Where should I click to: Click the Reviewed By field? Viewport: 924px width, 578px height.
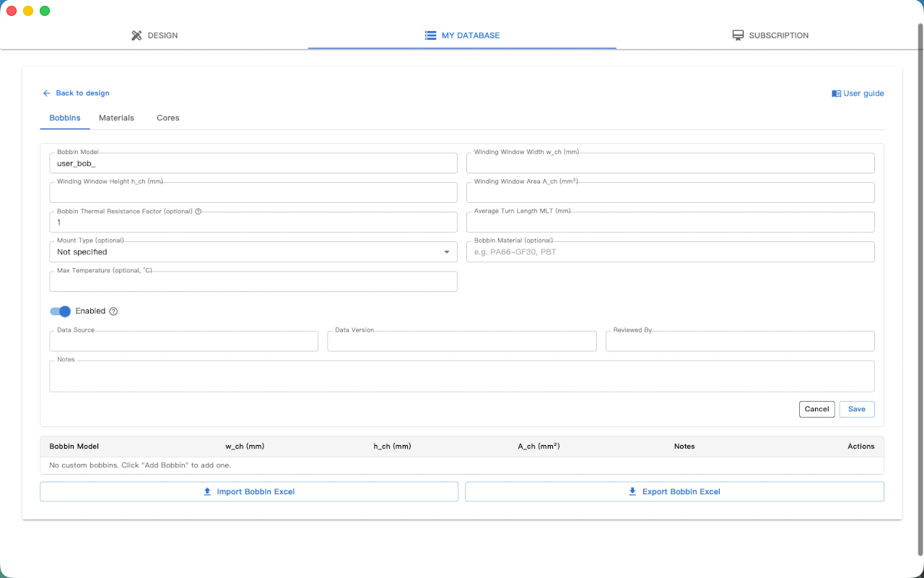[x=740, y=341]
